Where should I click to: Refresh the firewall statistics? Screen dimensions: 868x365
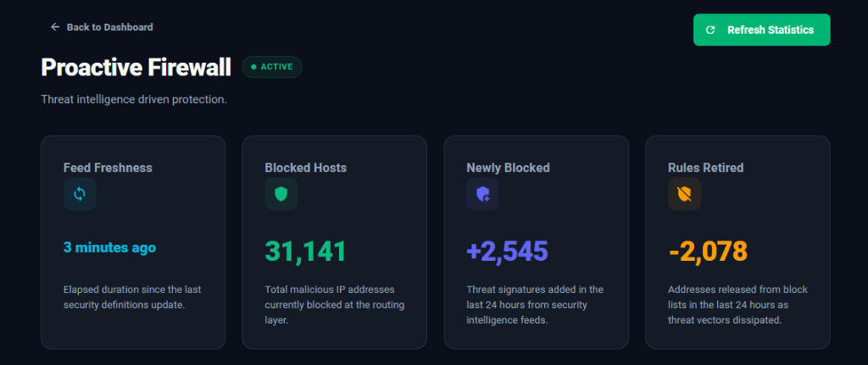(x=762, y=30)
